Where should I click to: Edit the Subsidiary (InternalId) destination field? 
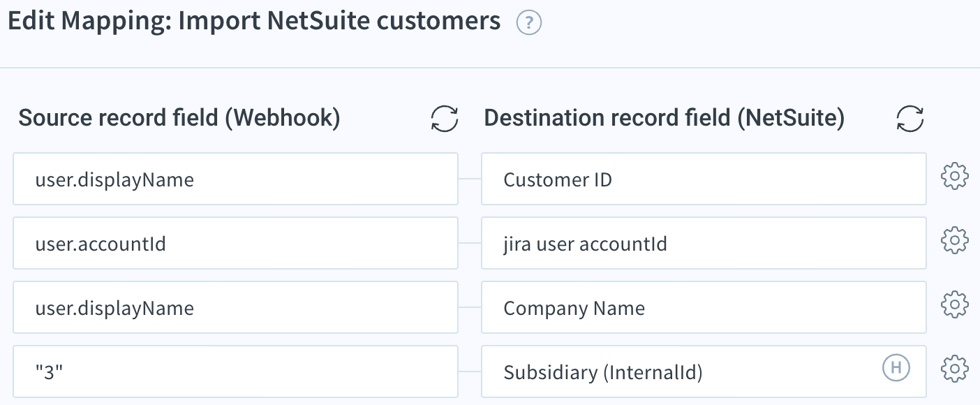(704, 371)
